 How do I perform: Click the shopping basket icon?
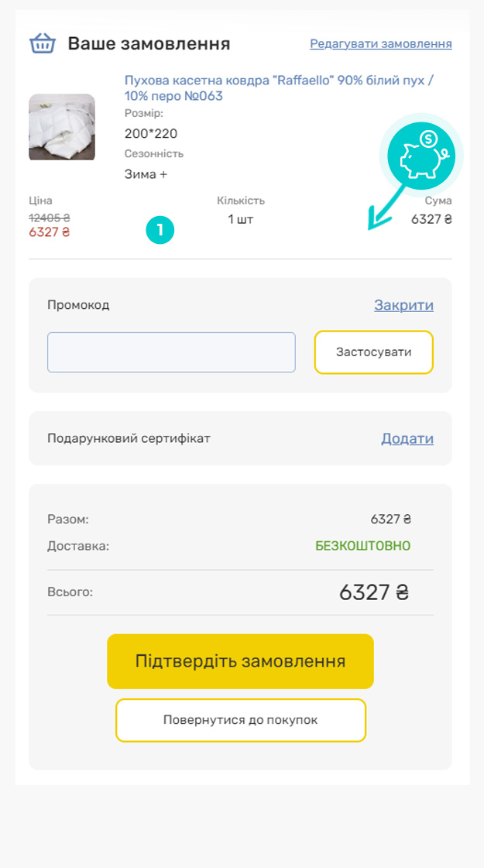point(43,43)
